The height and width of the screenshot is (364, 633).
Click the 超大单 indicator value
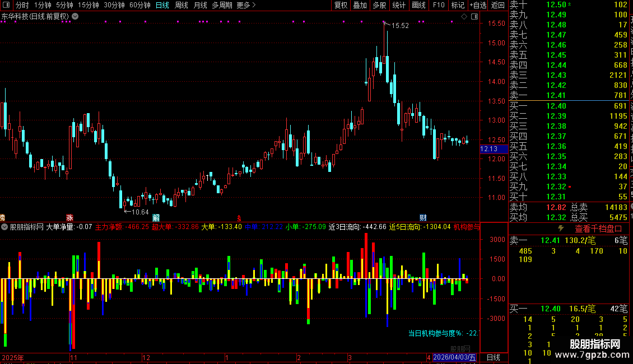point(175,227)
